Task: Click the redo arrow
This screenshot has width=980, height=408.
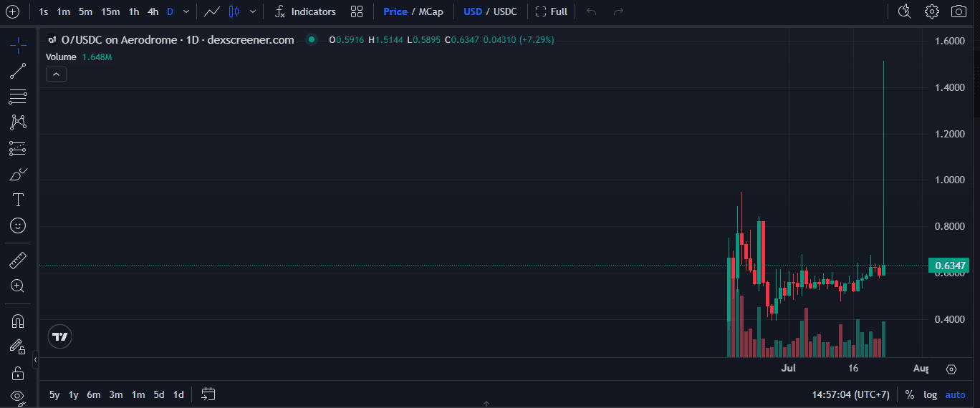Action: coord(618,11)
